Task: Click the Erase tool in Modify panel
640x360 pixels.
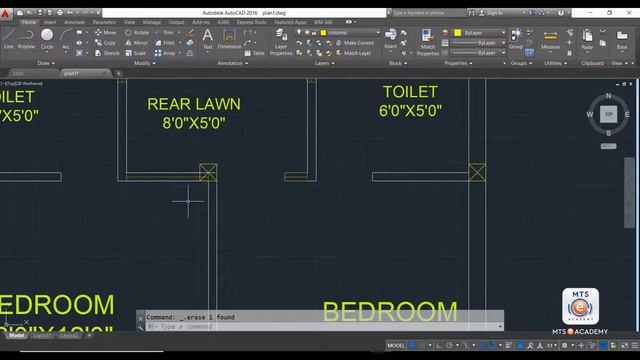Action: pyautogui.click(x=190, y=32)
